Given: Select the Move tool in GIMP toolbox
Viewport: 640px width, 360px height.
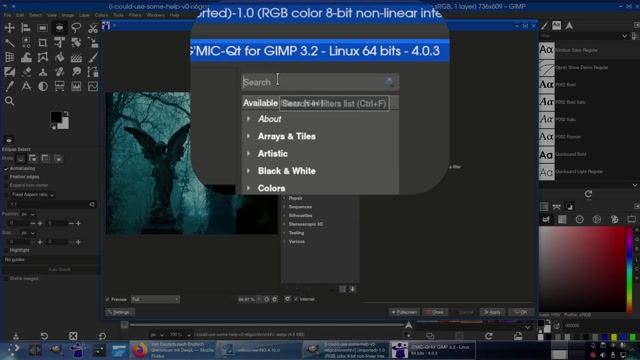Looking at the screenshot, I should [x=9, y=28].
